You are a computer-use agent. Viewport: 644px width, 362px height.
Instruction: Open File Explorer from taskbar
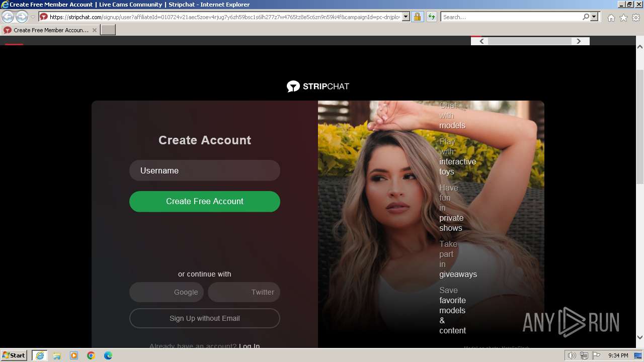coord(57,355)
